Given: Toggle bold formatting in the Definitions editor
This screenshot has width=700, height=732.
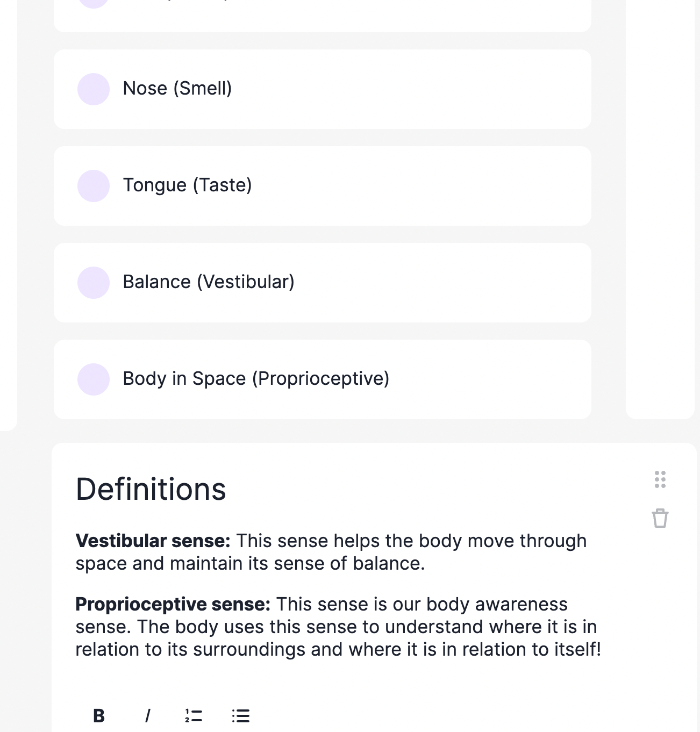Looking at the screenshot, I should click(x=99, y=716).
